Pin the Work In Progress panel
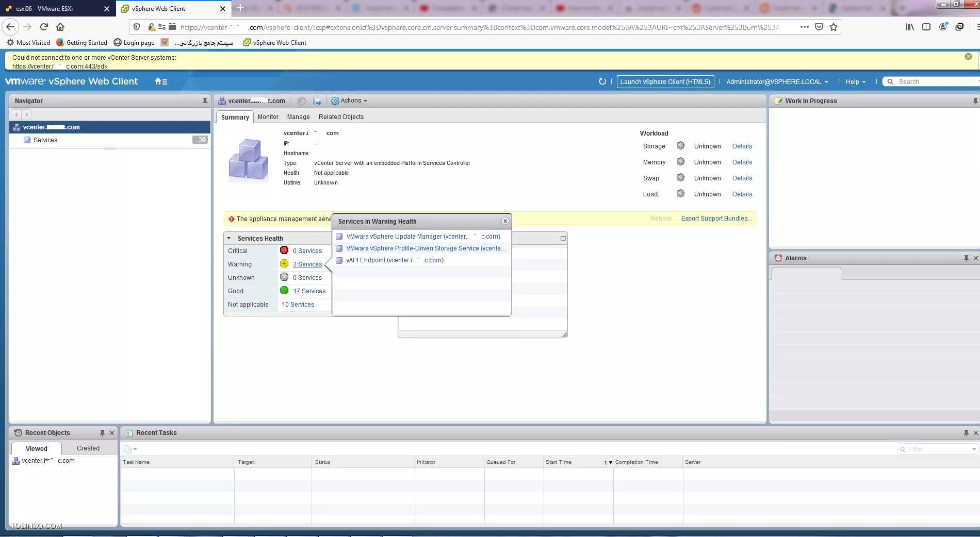The width and height of the screenshot is (980, 537). (x=975, y=101)
